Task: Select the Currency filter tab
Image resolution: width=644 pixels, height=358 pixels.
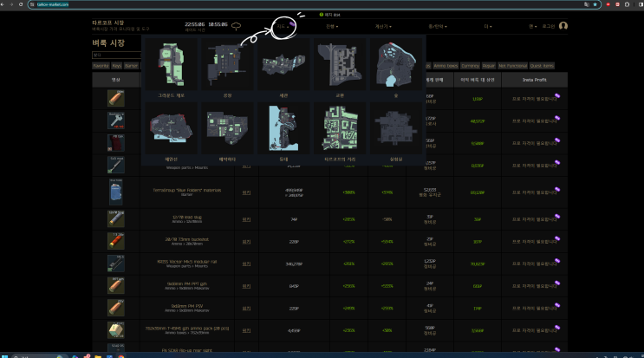Action: [470, 66]
